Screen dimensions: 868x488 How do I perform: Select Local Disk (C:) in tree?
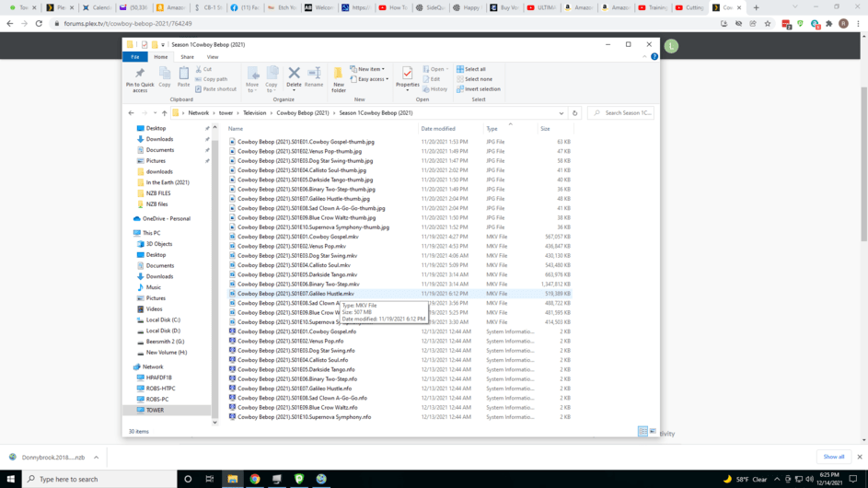pyautogui.click(x=163, y=320)
